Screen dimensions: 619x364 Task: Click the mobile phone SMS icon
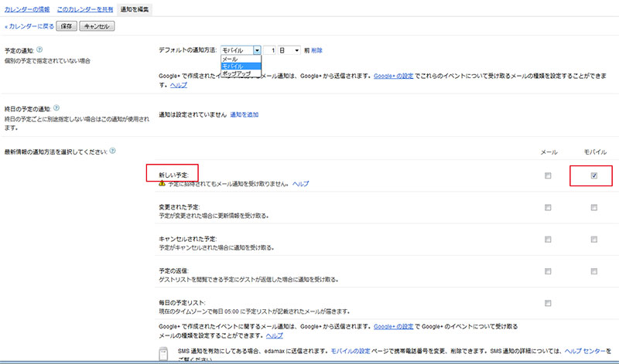pyautogui.click(x=163, y=354)
